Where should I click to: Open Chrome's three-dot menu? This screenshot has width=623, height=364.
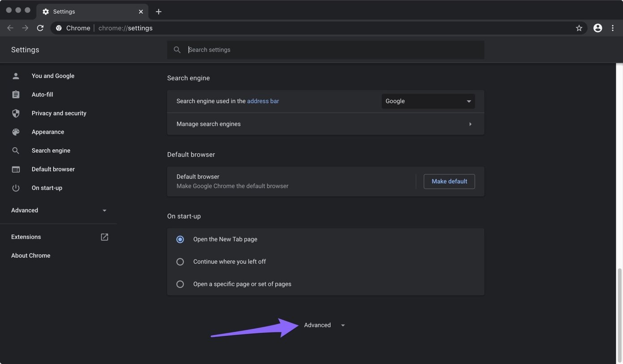coord(613,28)
